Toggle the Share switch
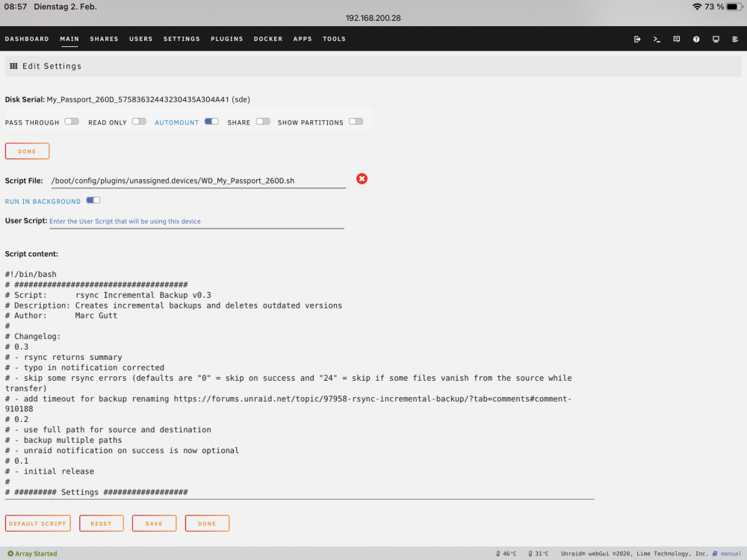This screenshot has height=560, width=747. [x=263, y=122]
